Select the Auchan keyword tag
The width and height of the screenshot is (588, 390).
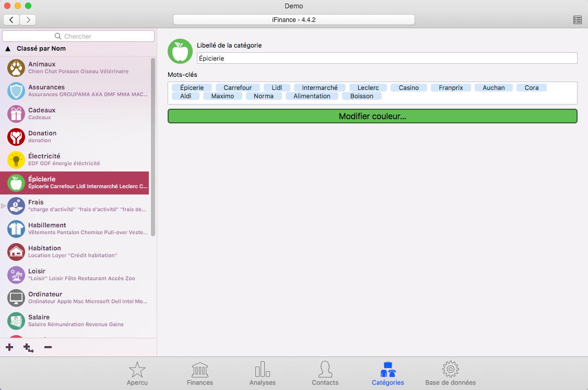(x=493, y=87)
